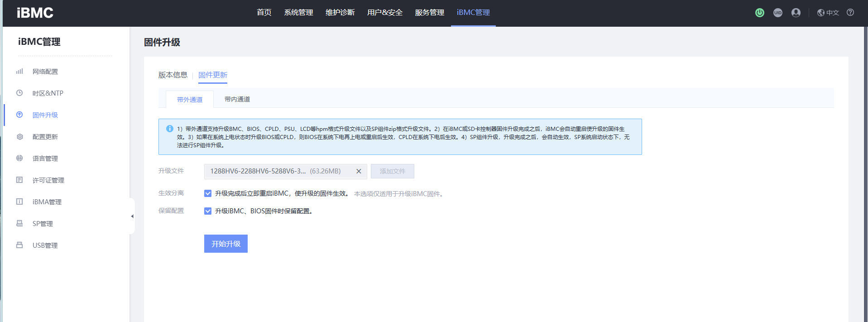The width and height of the screenshot is (868, 322).
Task: Click the network configuration sidebar icon
Action: point(19,72)
